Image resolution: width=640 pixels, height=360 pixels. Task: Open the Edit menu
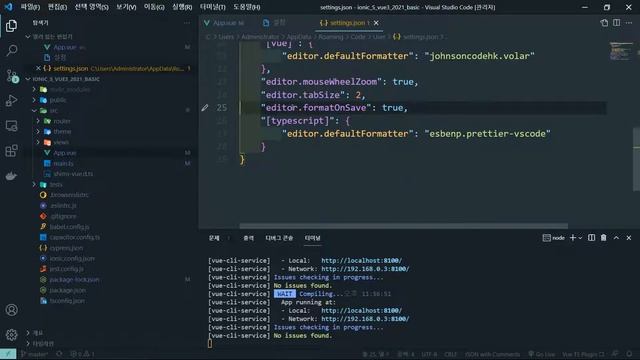(57, 7)
